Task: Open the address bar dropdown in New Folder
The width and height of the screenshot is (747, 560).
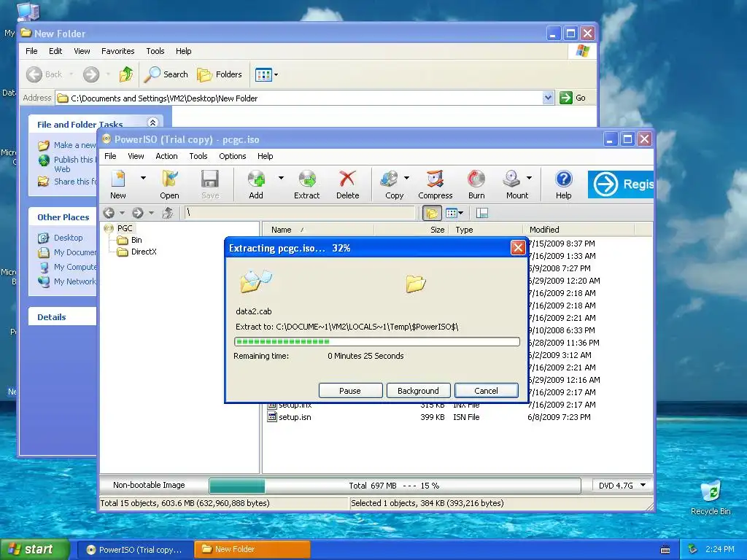Action: point(548,98)
